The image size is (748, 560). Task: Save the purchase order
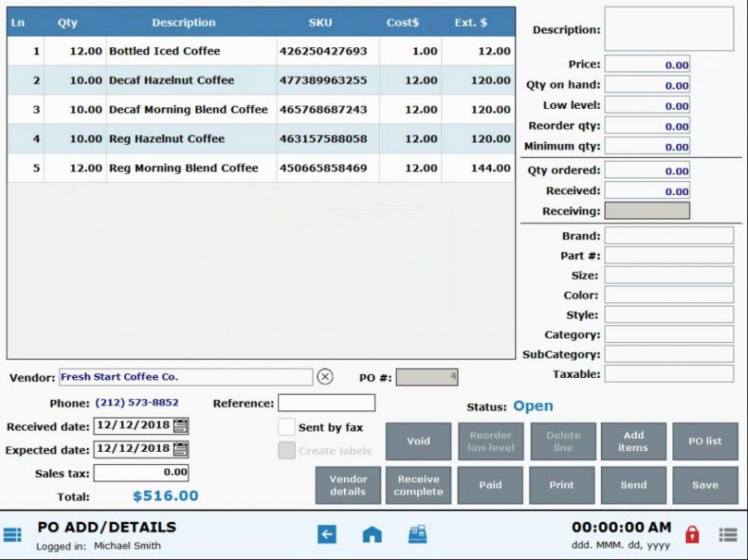704,484
